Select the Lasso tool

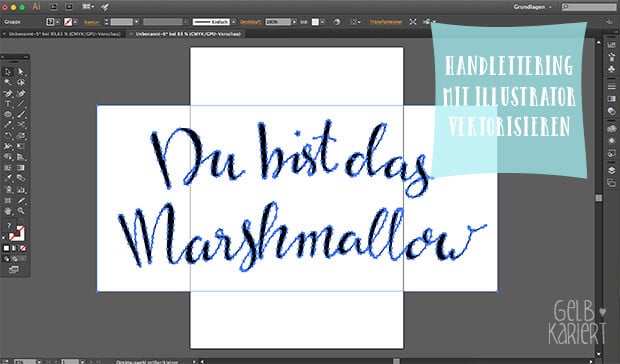(x=21, y=83)
